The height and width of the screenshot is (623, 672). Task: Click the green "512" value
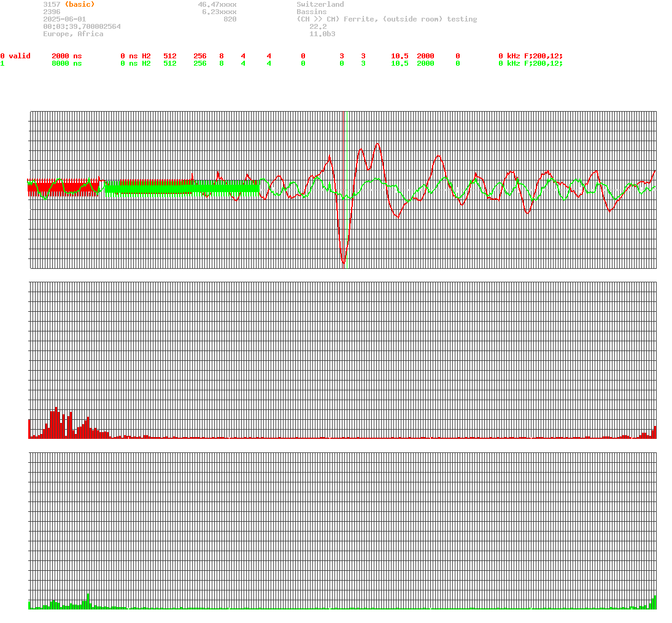[x=170, y=63]
